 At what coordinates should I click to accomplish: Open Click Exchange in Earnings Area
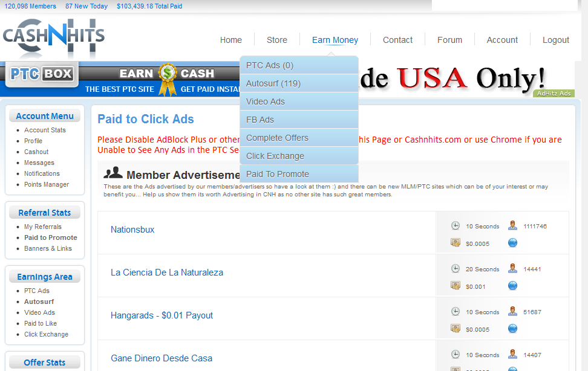point(46,334)
